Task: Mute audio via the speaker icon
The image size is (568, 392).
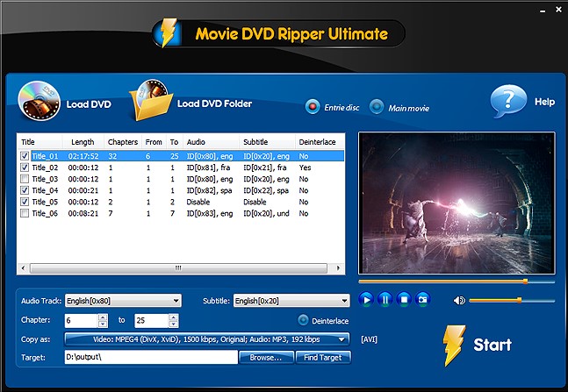Action: [x=459, y=301]
